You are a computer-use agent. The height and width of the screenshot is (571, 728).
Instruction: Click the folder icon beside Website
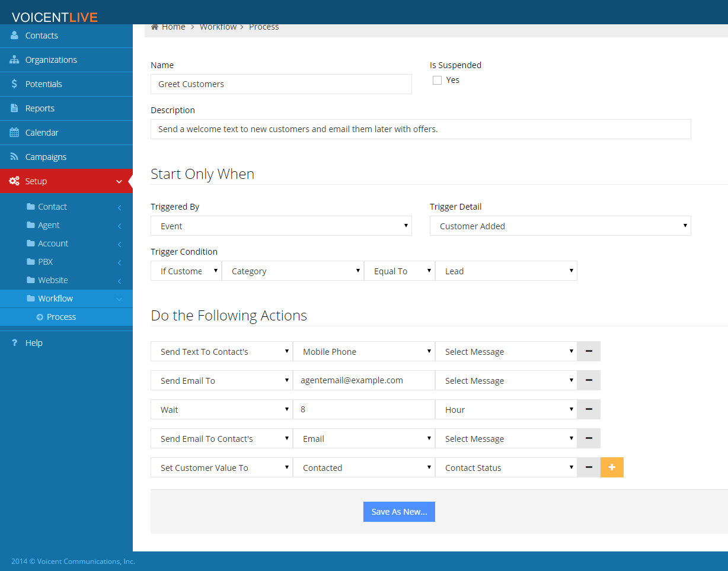pos(31,280)
